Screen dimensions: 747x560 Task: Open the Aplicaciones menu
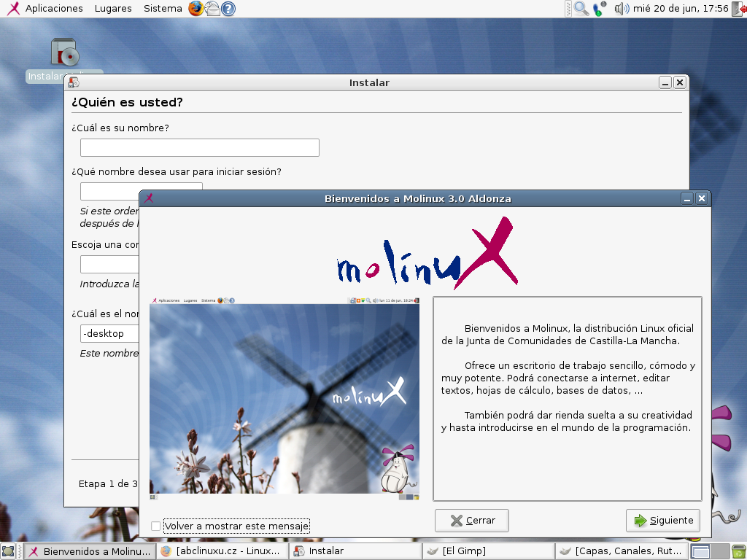pos(54,9)
